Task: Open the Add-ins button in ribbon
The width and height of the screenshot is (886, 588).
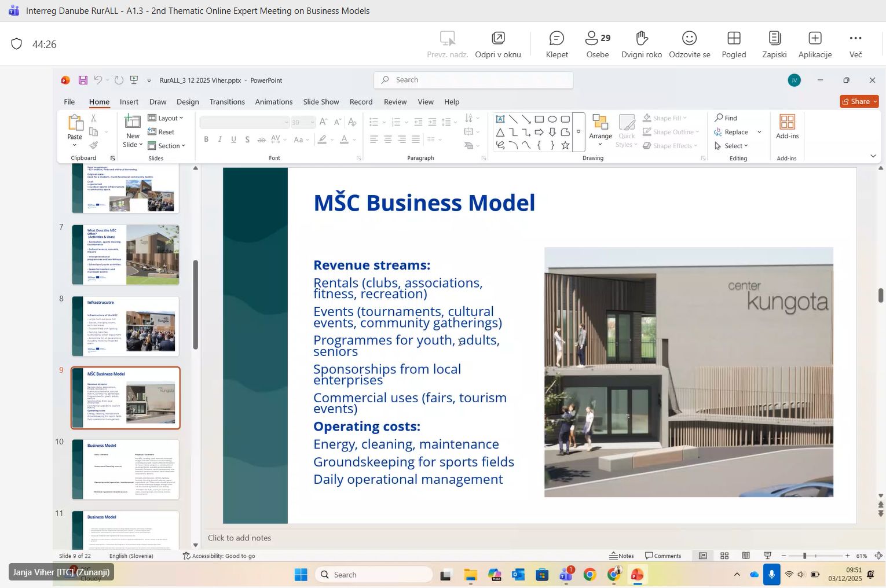Action: [x=787, y=127]
